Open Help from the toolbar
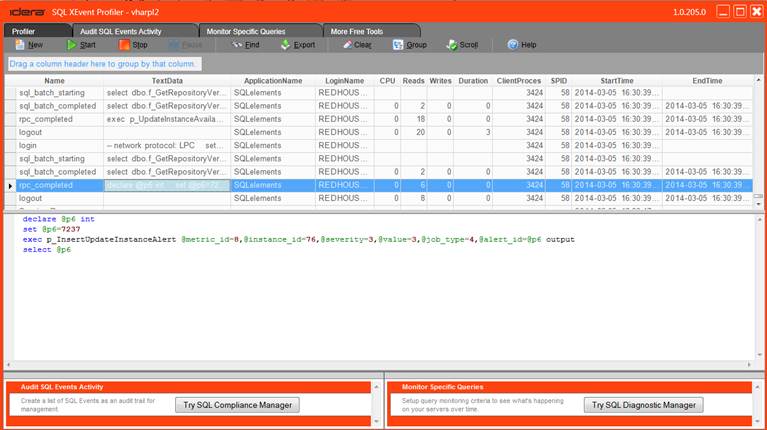 click(521, 45)
